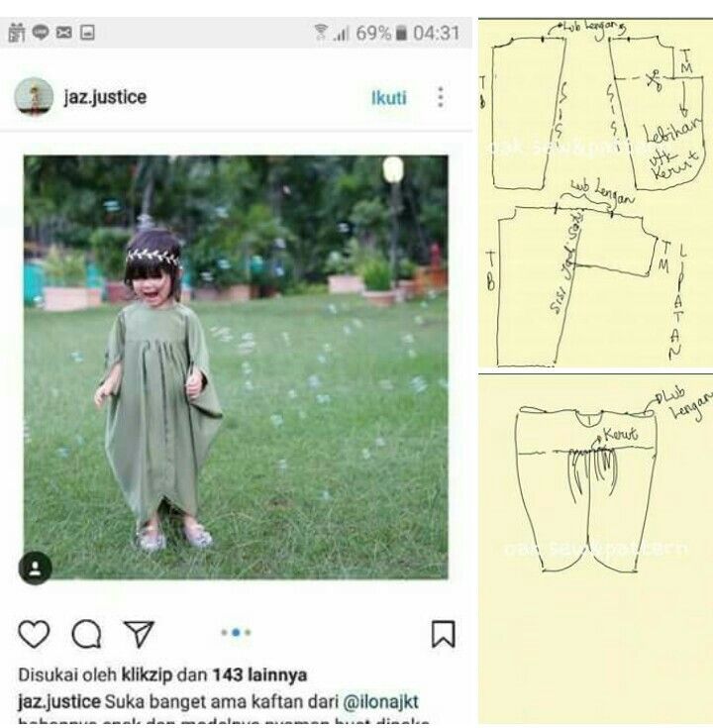Save the post with the bookmark icon

coord(444,634)
